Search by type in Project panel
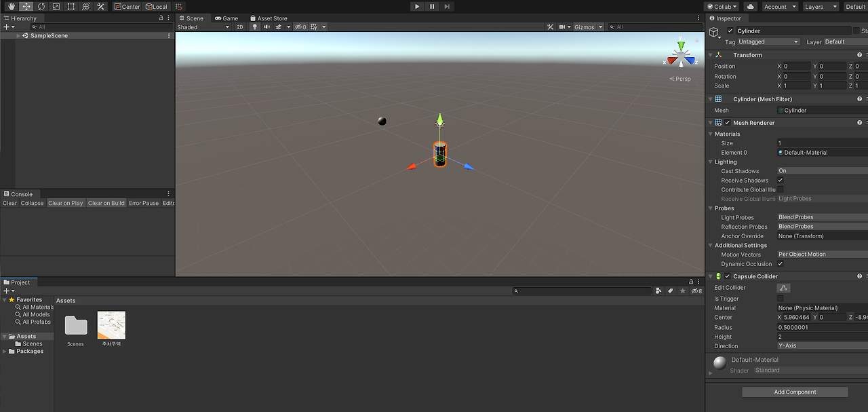 point(658,291)
